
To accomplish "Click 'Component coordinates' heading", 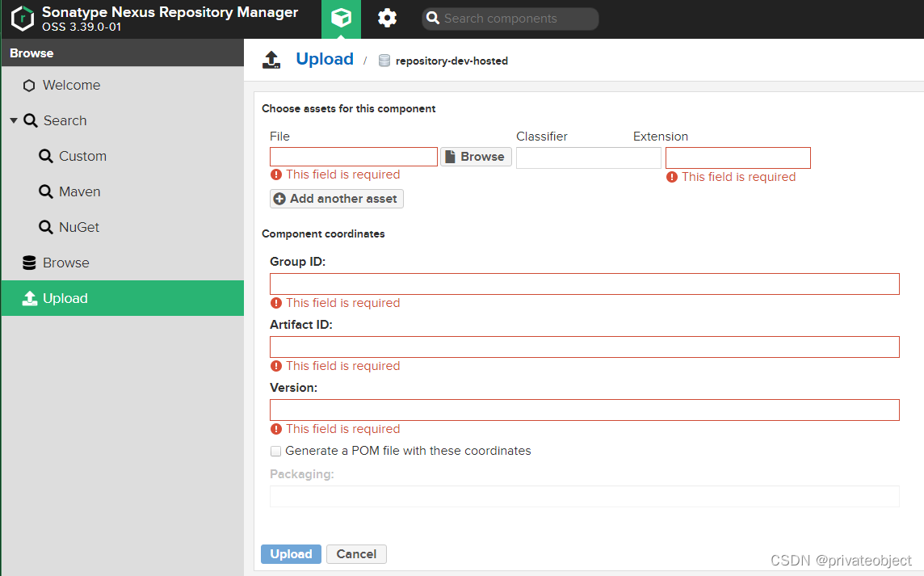I will (323, 234).
